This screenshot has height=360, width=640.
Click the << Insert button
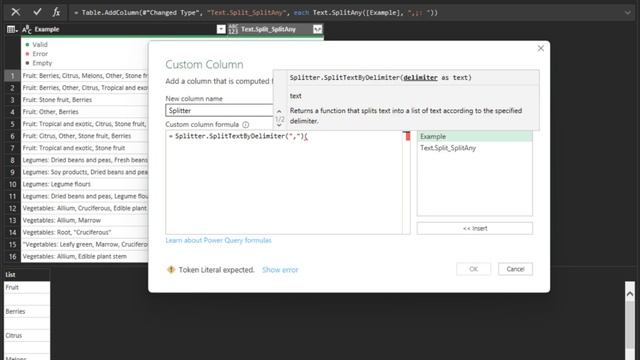point(474,229)
